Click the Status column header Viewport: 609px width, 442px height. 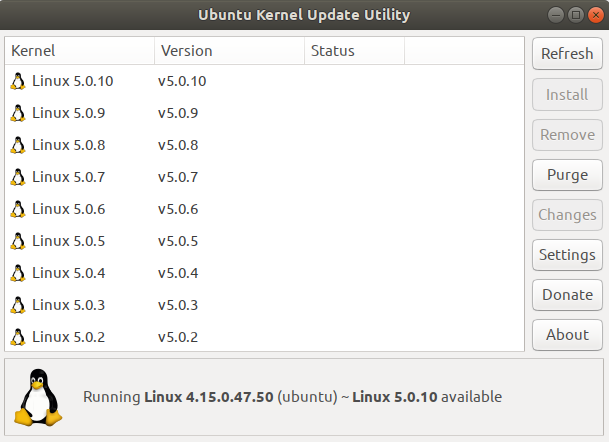click(354, 51)
